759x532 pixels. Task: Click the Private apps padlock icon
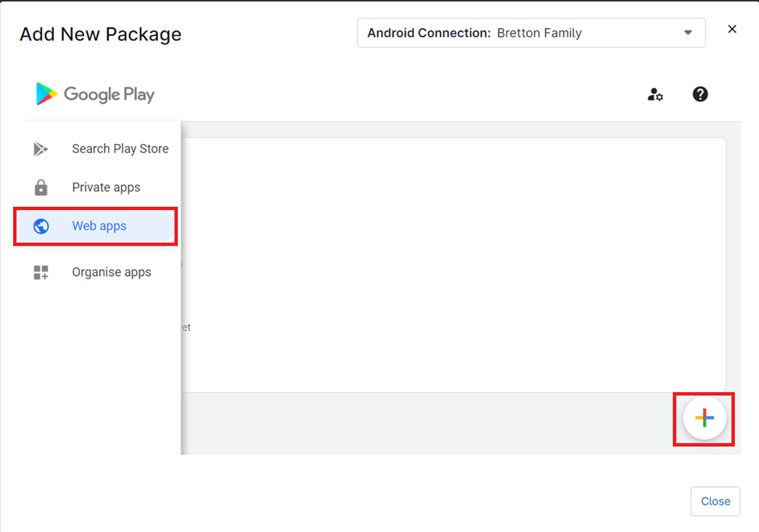tap(40, 187)
